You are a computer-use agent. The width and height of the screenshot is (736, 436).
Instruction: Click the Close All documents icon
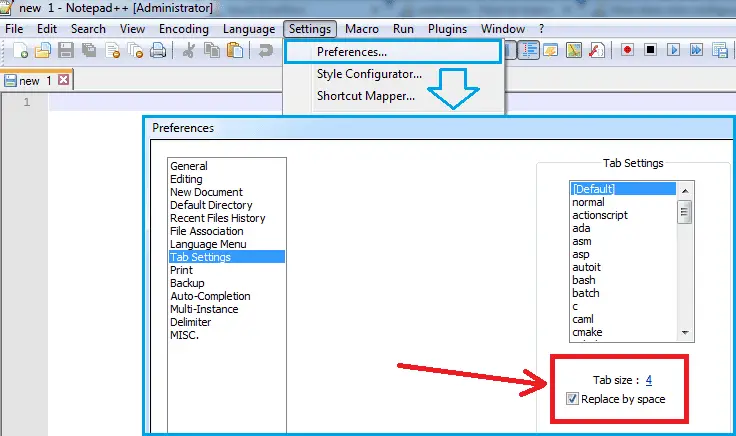coord(135,50)
